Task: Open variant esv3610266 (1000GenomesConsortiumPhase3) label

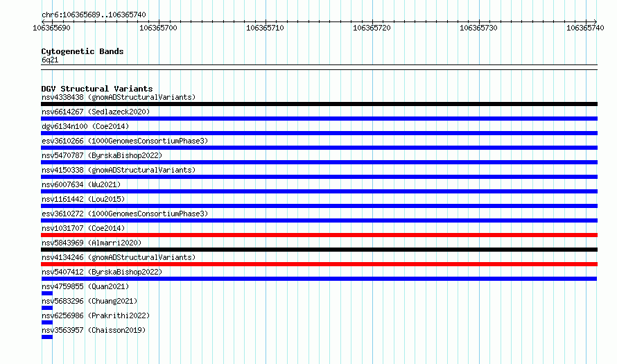Action: coord(125,141)
